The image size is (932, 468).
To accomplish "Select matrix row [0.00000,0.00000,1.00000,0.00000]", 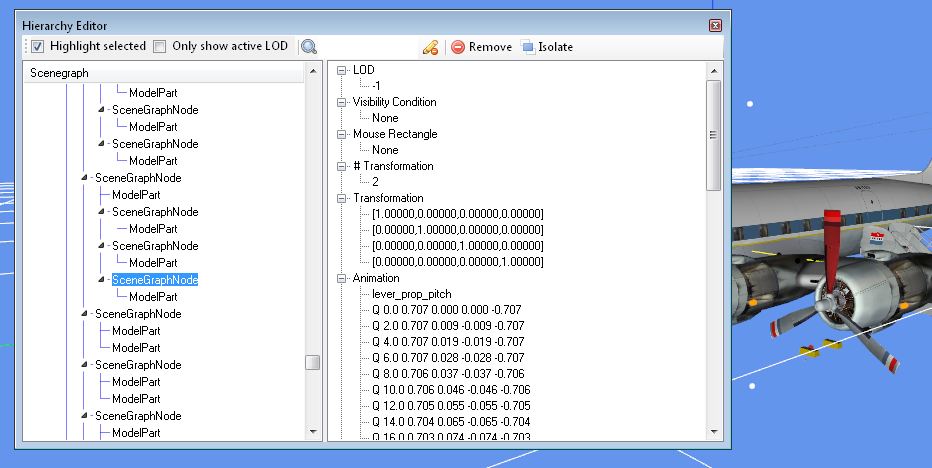I will [458, 246].
